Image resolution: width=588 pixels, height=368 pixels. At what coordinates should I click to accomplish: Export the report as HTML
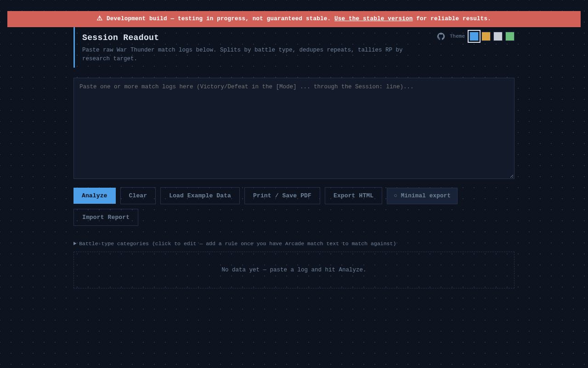point(353,195)
